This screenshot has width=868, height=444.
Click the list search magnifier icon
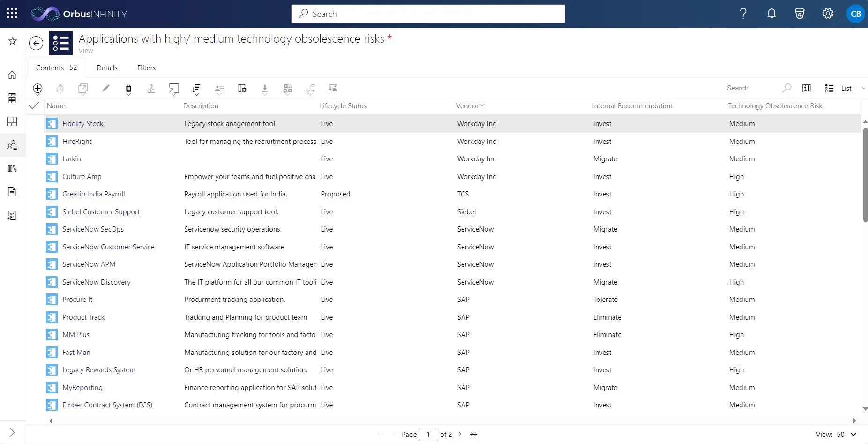click(x=786, y=88)
